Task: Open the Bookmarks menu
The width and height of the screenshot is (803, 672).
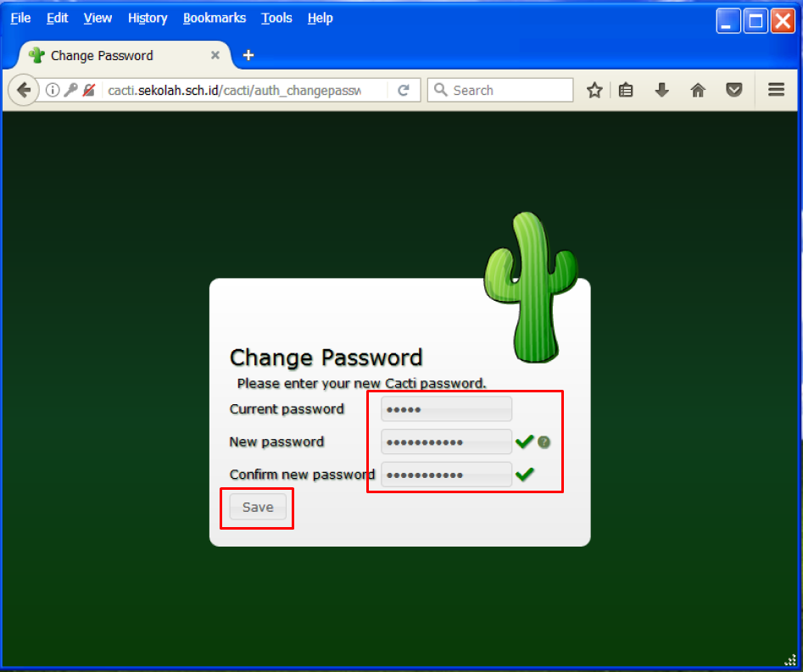Action: [x=214, y=18]
